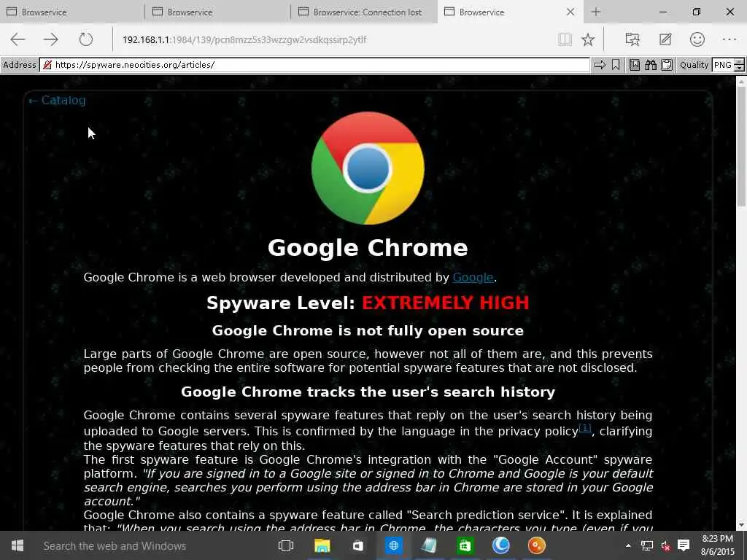Screen dimensions: 747x560
Task: Click the Catalog back link
Action: 57,100
